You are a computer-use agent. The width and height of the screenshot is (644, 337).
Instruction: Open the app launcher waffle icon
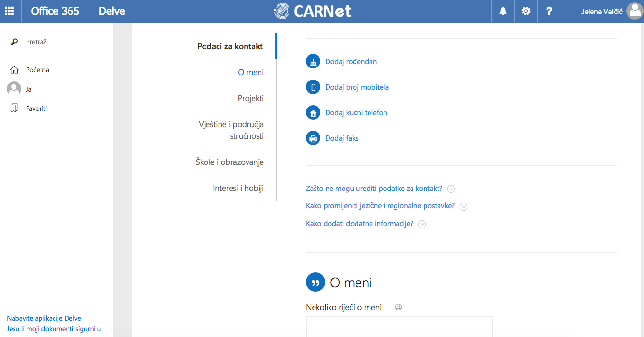(9, 11)
